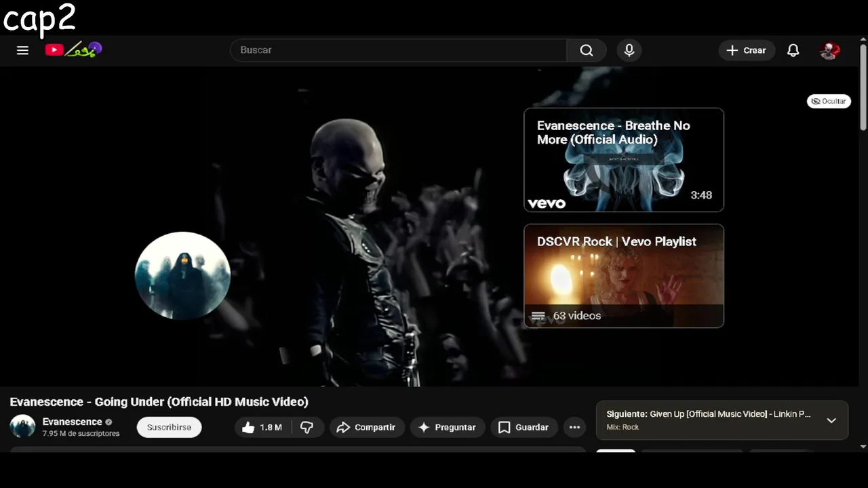The width and height of the screenshot is (868, 488).
Task: Open DSCVR Rock Vevo Playlist card
Action: [x=624, y=276]
